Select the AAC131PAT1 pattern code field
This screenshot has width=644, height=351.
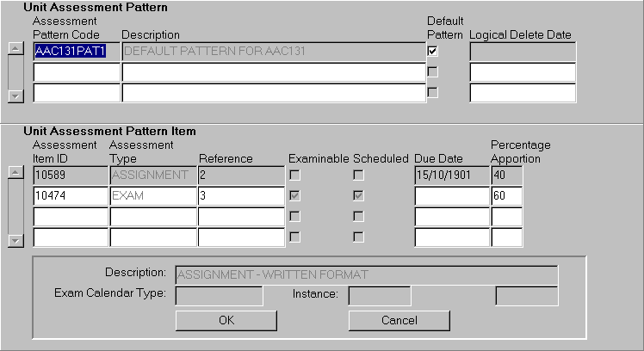tap(76, 52)
